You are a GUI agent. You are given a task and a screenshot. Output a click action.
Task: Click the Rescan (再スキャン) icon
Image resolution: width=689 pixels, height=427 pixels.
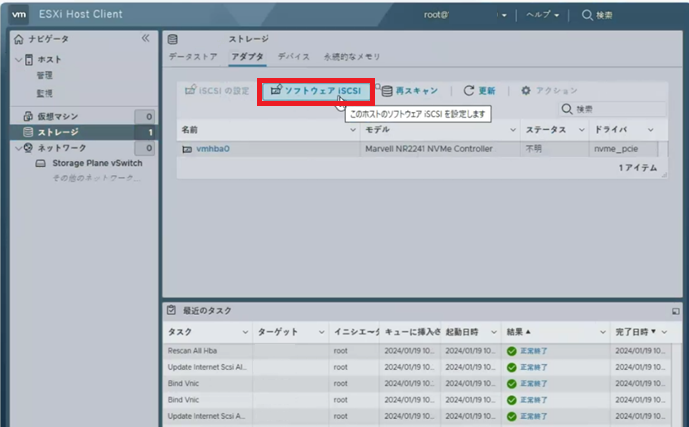point(386,91)
